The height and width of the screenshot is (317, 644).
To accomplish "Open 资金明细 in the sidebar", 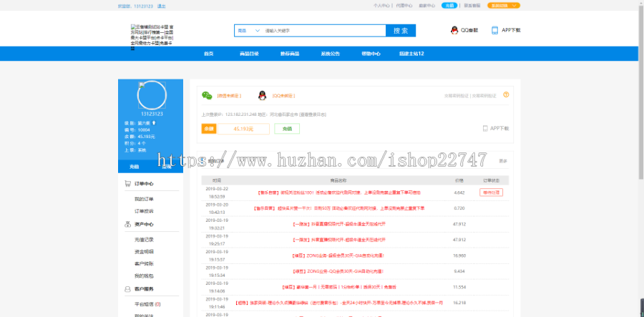I will coord(144,251).
